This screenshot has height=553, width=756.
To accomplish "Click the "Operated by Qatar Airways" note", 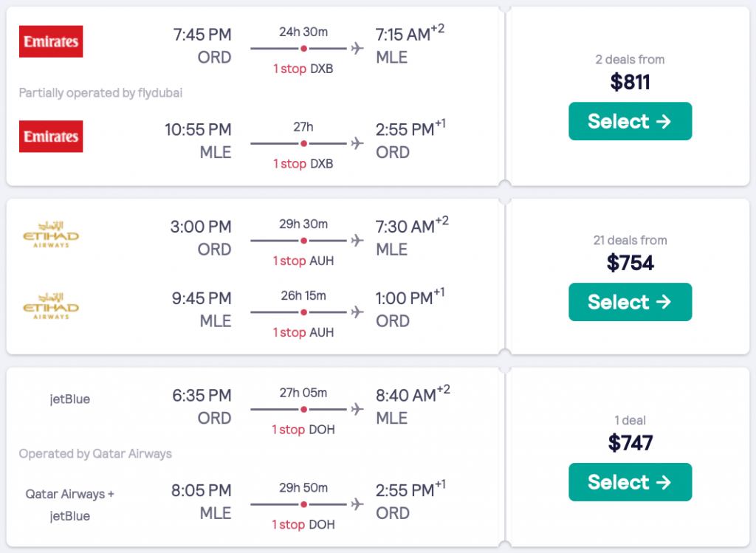I will coord(95,453).
